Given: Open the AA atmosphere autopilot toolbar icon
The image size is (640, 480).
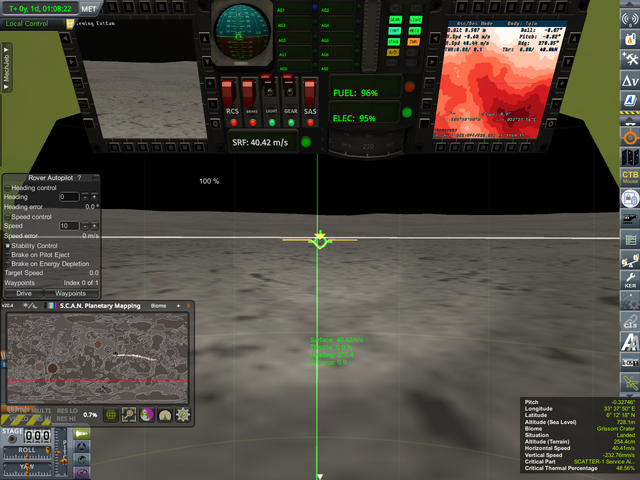Looking at the screenshot, I should pos(630,342).
